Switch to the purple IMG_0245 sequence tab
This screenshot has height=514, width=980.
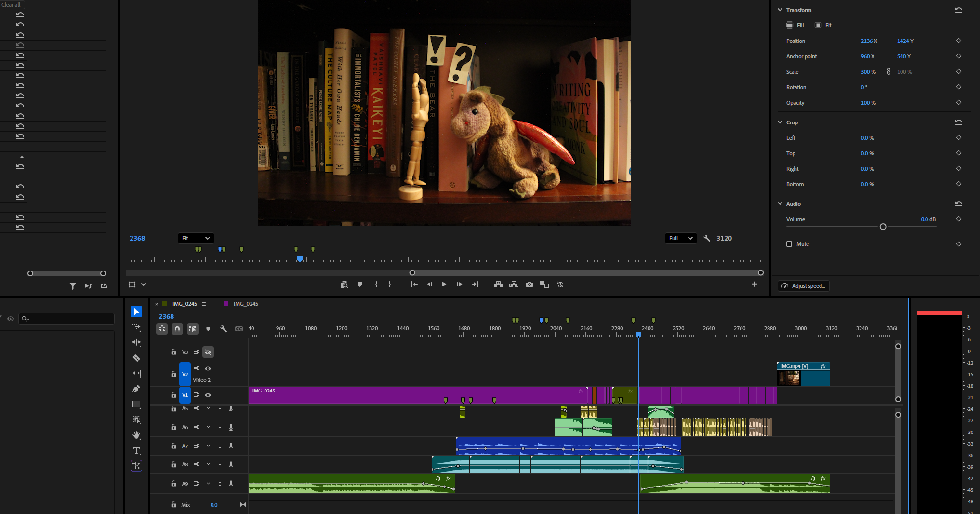click(245, 304)
